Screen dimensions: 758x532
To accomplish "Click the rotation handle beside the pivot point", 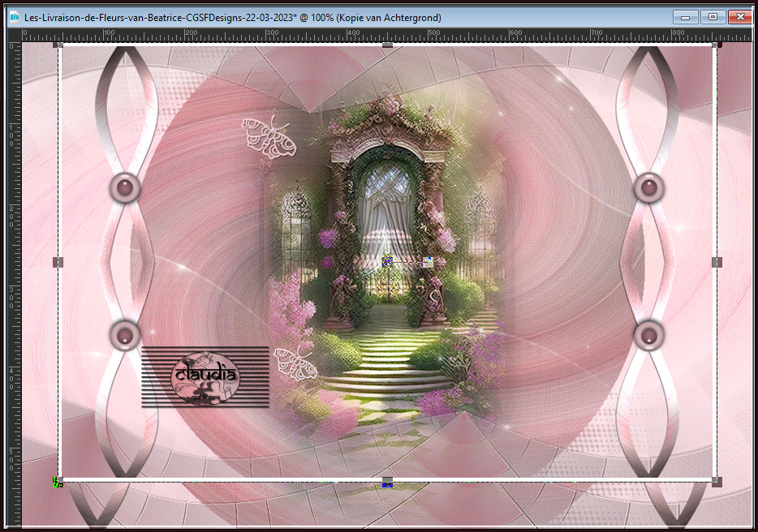I will pos(428,262).
